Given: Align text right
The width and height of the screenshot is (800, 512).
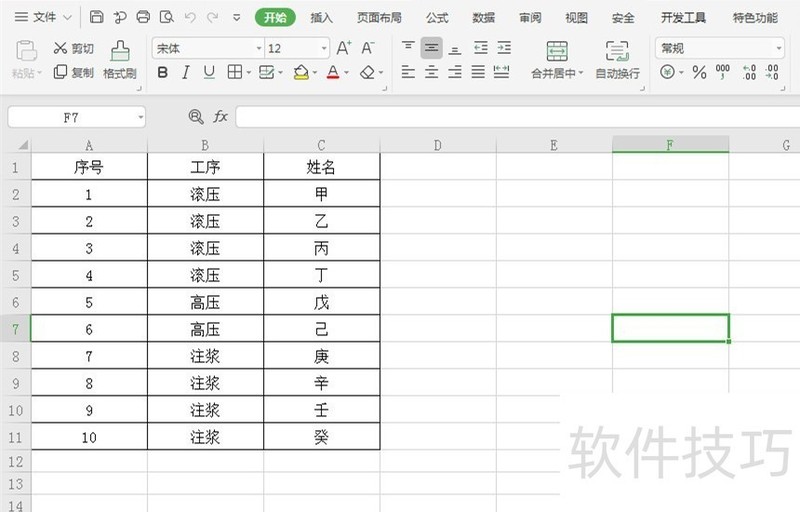Looking at the screenshot, I should [455, 72].
